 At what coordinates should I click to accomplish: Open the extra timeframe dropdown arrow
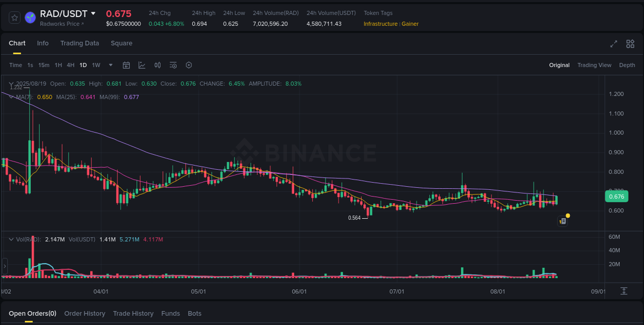tap(110, 65)
